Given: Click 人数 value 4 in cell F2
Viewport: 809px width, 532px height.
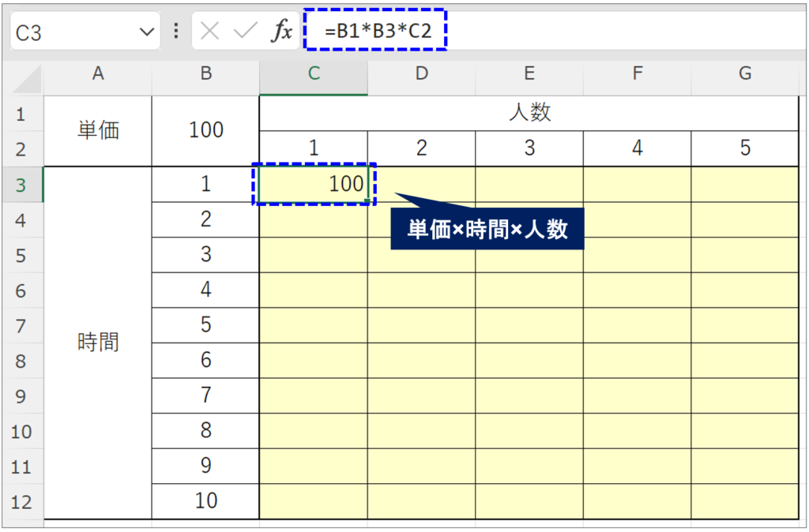Looking at the screenshot, I should click(638, 148).
